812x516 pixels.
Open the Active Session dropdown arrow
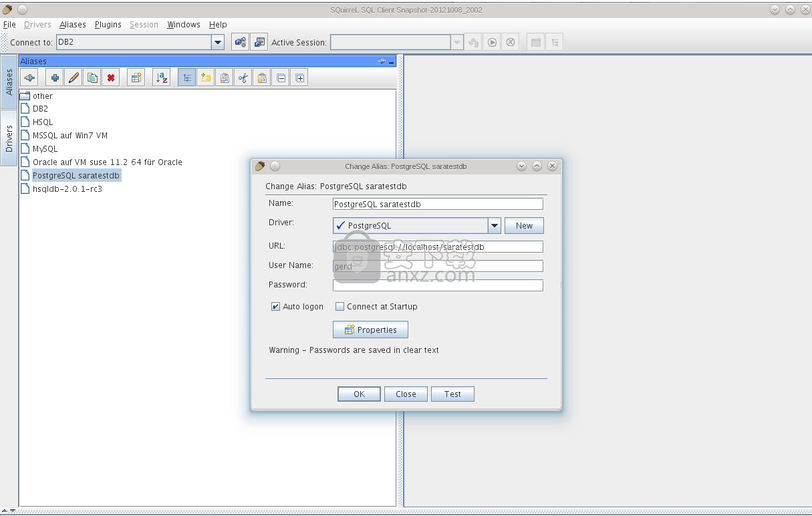click(x=457, y=42)
